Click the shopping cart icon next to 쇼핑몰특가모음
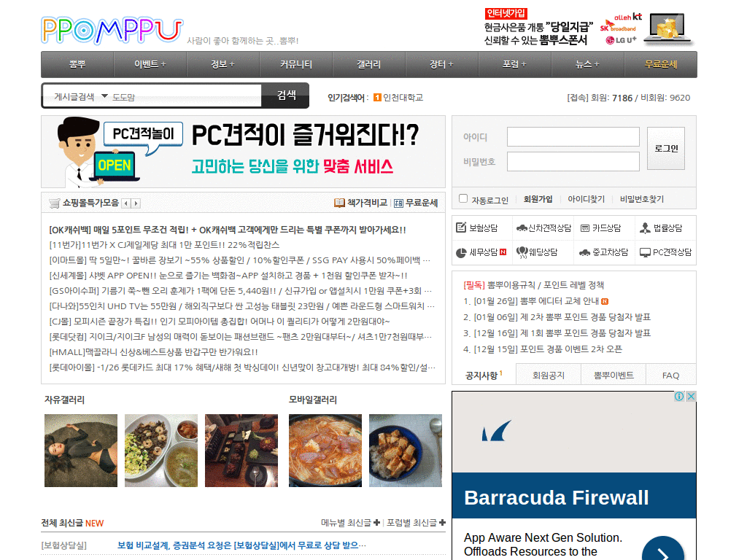 [x=54, y=203]
